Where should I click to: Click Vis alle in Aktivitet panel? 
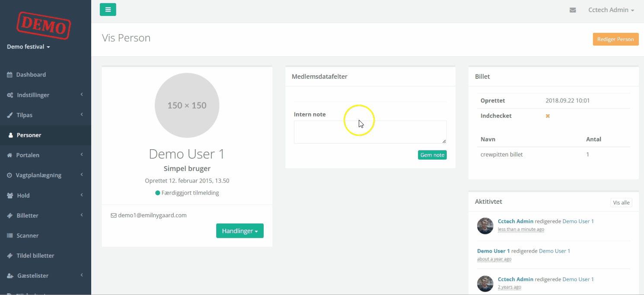[621, 203]
